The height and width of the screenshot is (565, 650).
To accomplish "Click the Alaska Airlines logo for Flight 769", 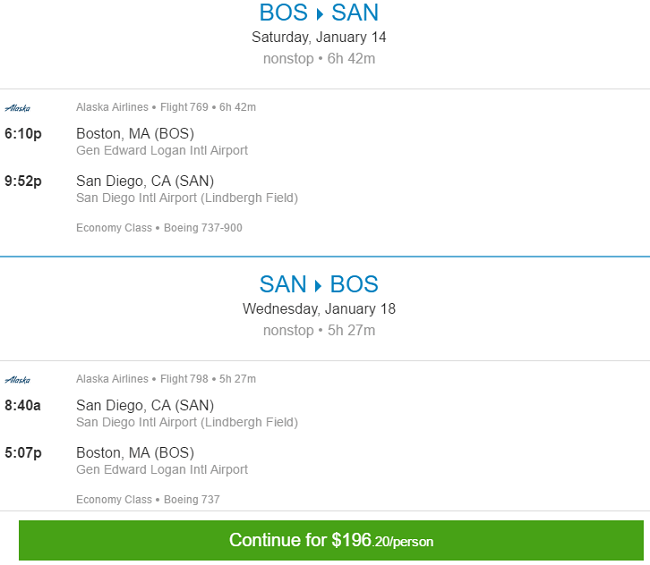I will click(17, 108).
